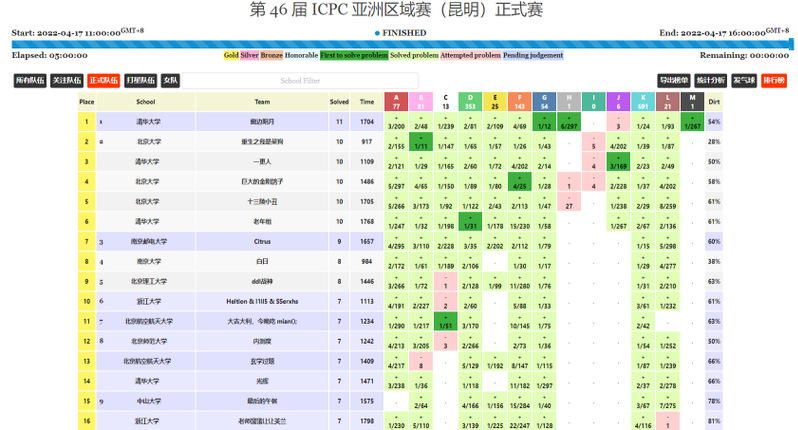
Task: Click the Solved column header
Action: click(339, 101)
